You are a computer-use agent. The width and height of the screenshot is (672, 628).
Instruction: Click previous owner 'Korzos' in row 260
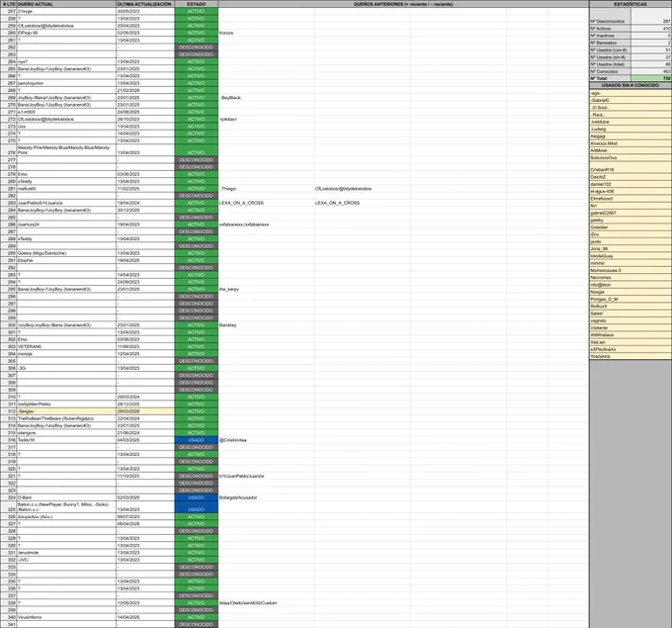[x=266, y=33]
